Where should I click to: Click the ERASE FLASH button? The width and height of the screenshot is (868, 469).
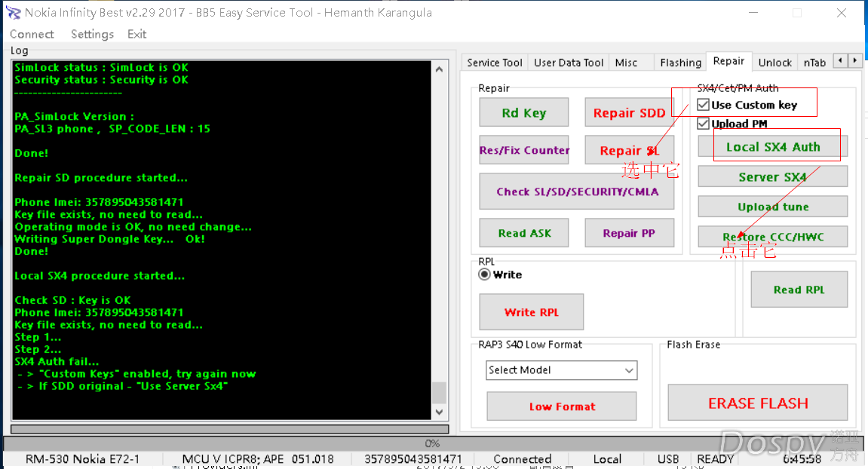pos(758,403)
